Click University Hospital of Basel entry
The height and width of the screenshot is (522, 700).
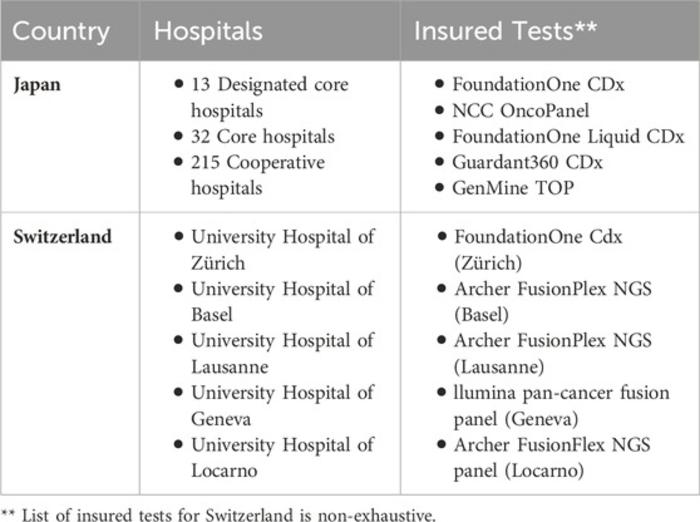(x=282, y=302)
